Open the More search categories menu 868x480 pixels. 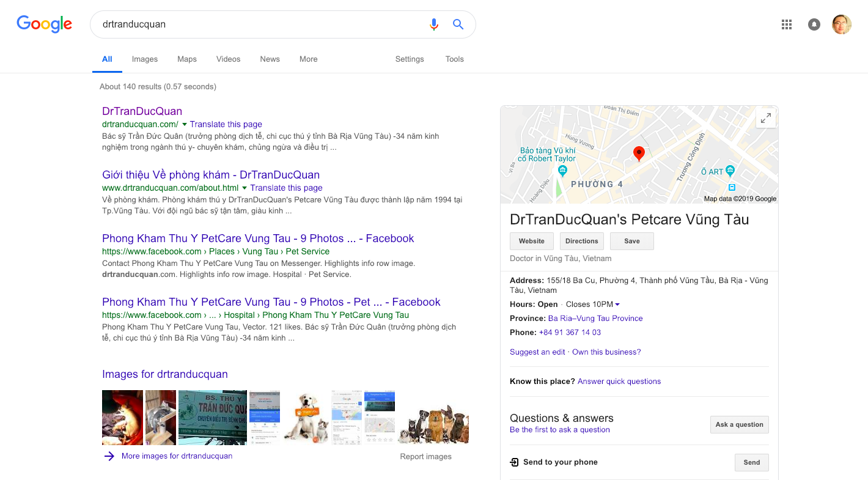pyautogui.click(x=308, y=59)
